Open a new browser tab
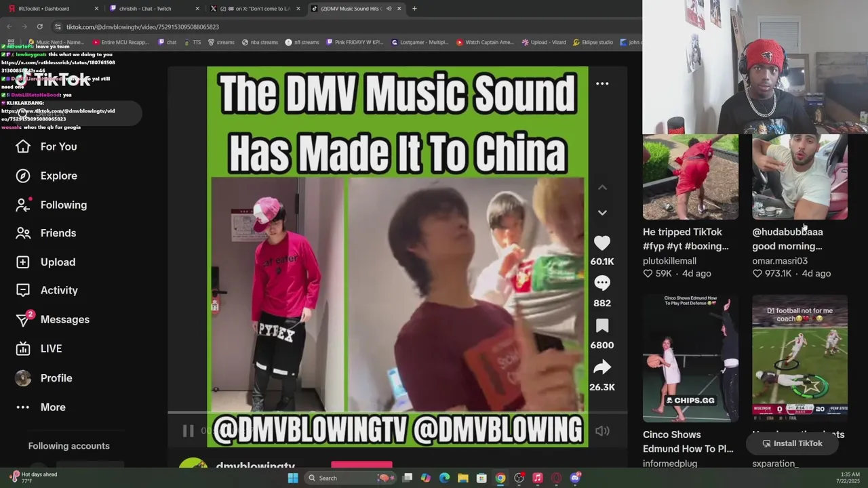Screen dimensions: 868x488 coord(414,9)
